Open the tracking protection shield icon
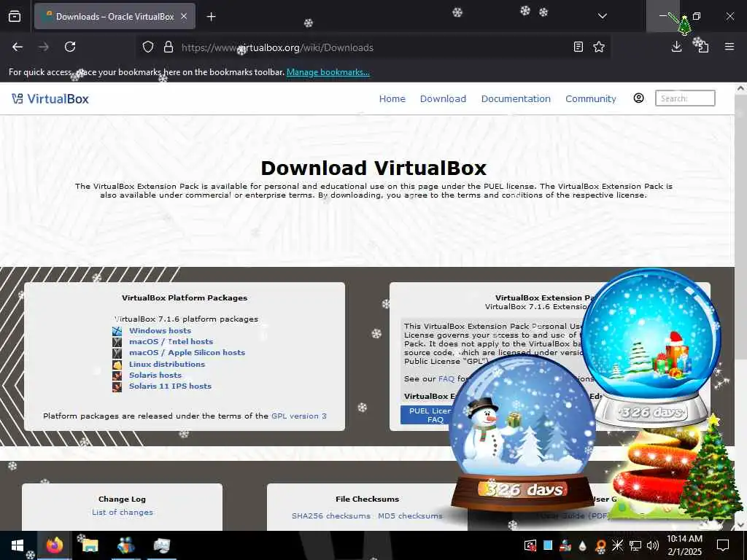Image resolution: width=747 pixels, height=560 pixels. tap(148, 47)
